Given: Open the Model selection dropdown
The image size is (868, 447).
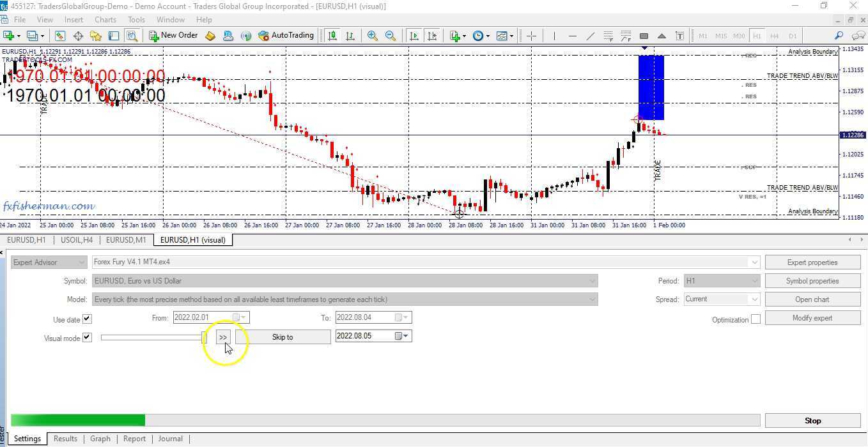Looking at the screenshot, I should (592, 299).
